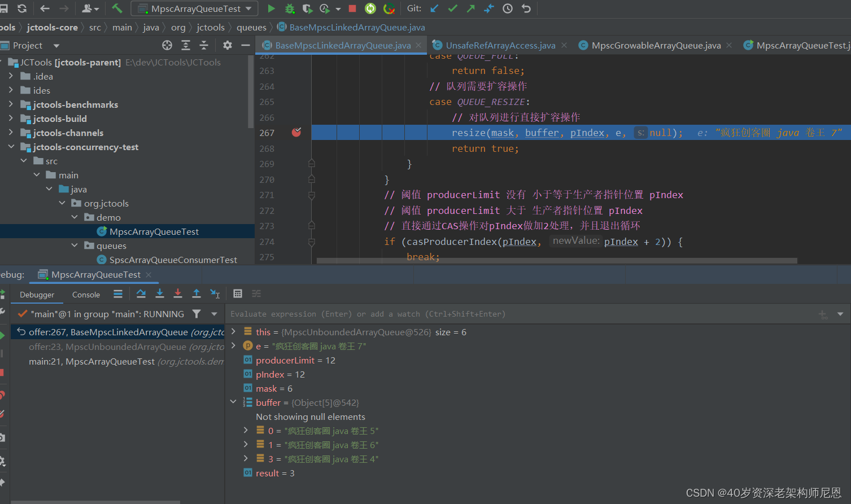Click the thread filter funnel icon
Screen dimensions: 851x504
pyautogui.click(x=197, y=314)
